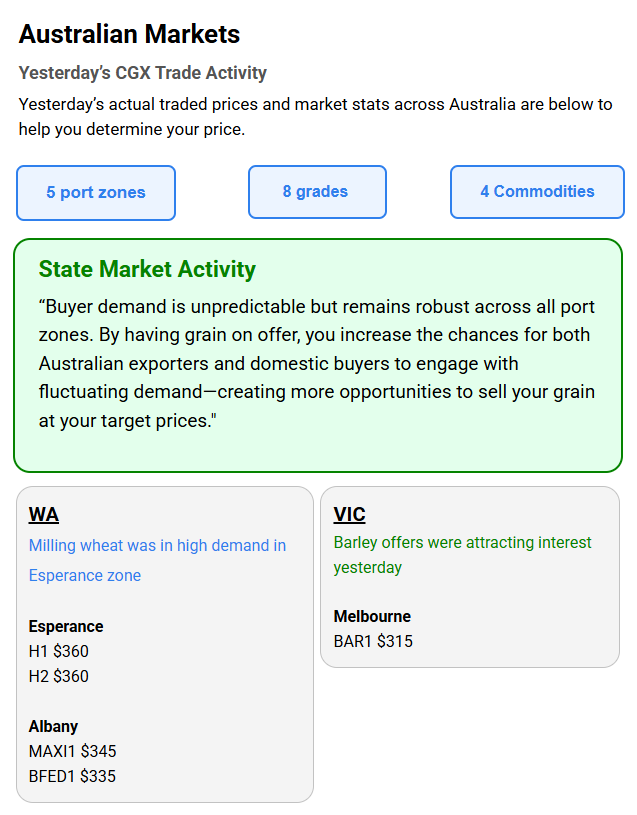Select the milling wheat demand note
The image size is (637, 815).
[x=157, y=560]
